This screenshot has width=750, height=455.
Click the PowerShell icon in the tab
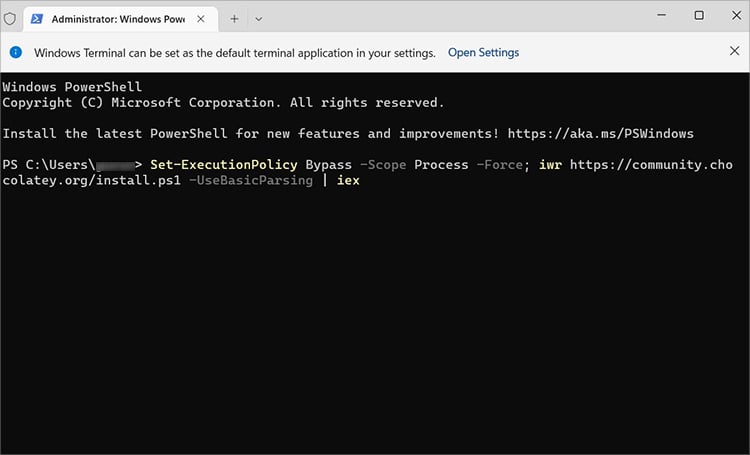pyautogui.click(x=37, y=18)
